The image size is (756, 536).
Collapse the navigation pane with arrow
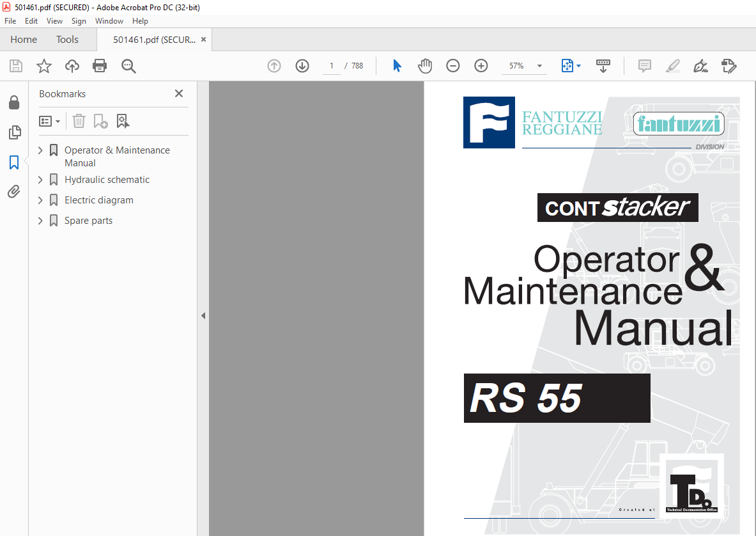pos(203,315)
